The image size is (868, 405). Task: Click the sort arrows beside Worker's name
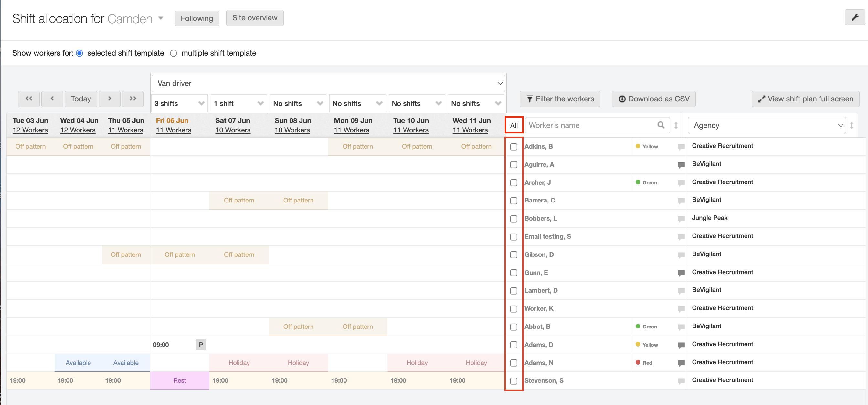point(676,126)
